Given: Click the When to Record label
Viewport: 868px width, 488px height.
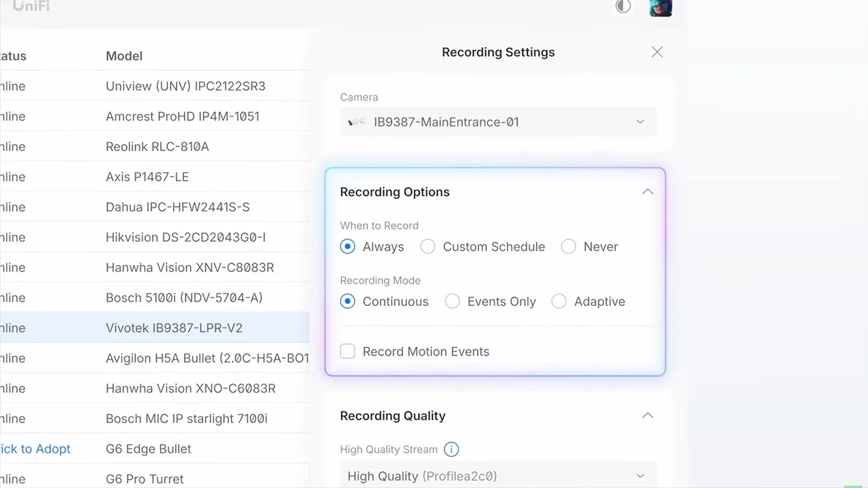Looking at the screenshot, I should (x=379, y=226).
